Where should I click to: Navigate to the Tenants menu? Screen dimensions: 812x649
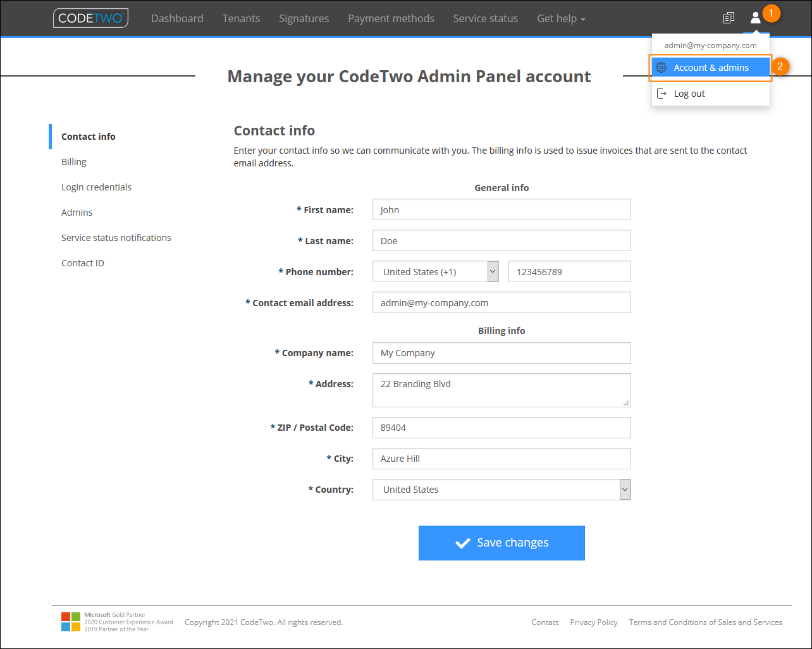click(241, 18)
